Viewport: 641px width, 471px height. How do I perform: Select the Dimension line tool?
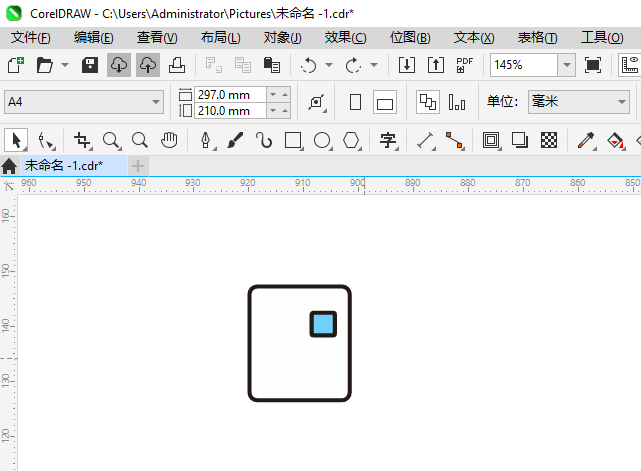coord(426,141)
